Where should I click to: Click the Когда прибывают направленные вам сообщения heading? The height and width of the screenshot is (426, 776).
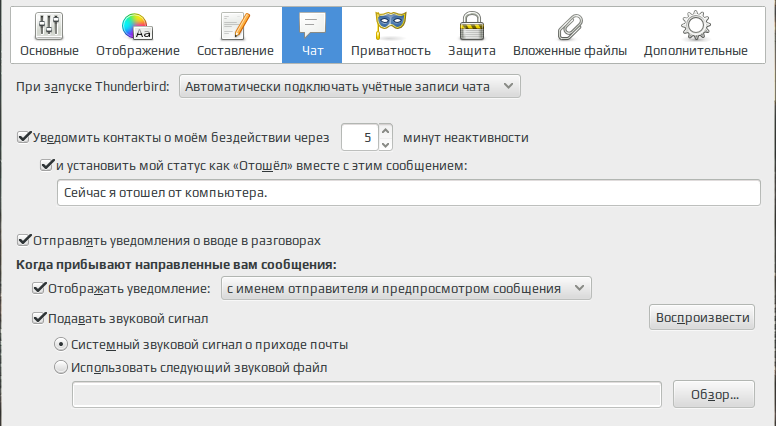tap(176, 265)
